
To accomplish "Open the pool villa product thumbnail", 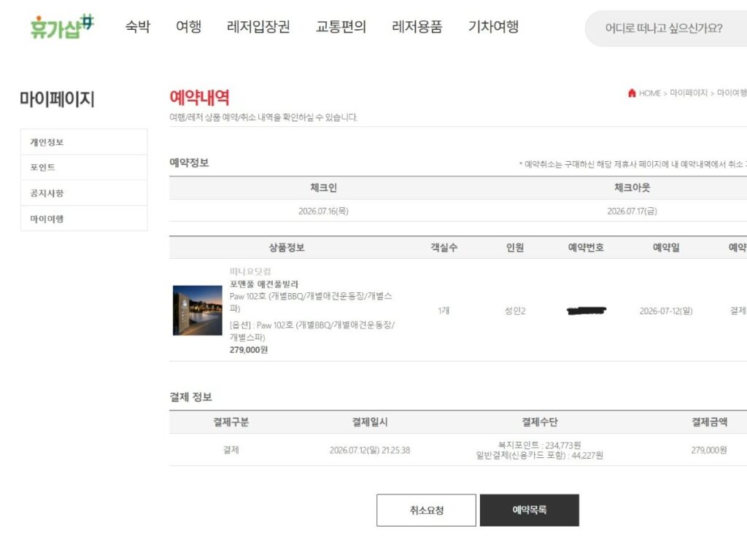I will (197, 311).
